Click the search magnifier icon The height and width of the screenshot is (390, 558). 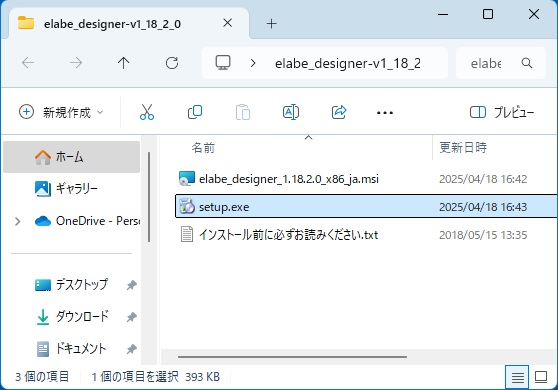tap(527, 63)
